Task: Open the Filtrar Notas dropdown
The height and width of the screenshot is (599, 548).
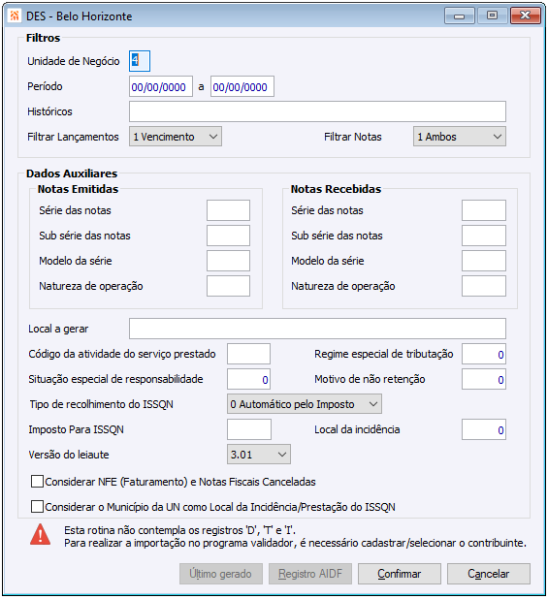Action: click(459, 136)
